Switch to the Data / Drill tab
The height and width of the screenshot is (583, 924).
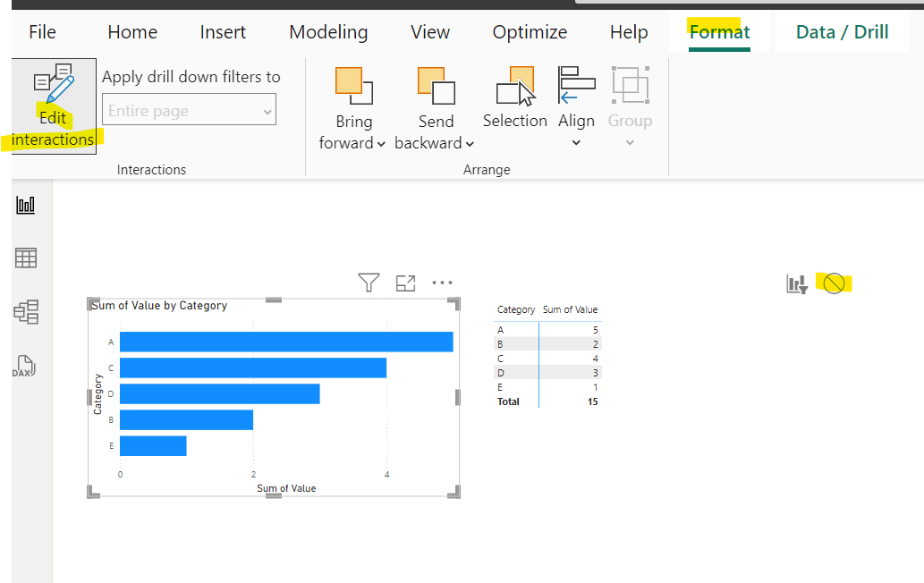click(x=842, y=32)
